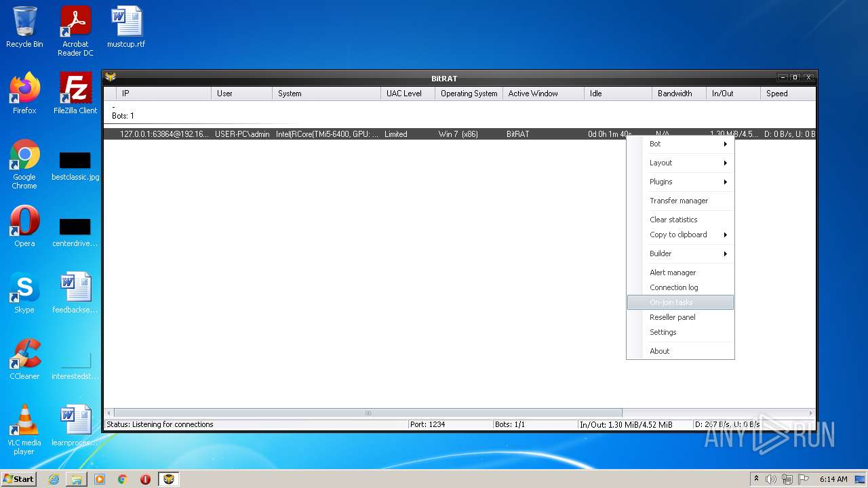Select the mustcup.rtf desktop file

126,28
